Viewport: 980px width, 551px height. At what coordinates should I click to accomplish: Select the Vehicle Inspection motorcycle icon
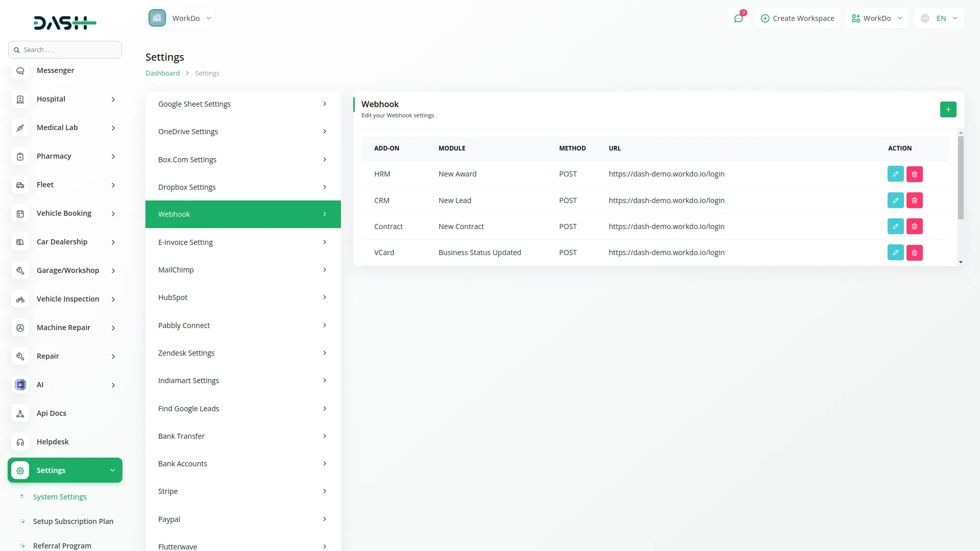[20, 299]
